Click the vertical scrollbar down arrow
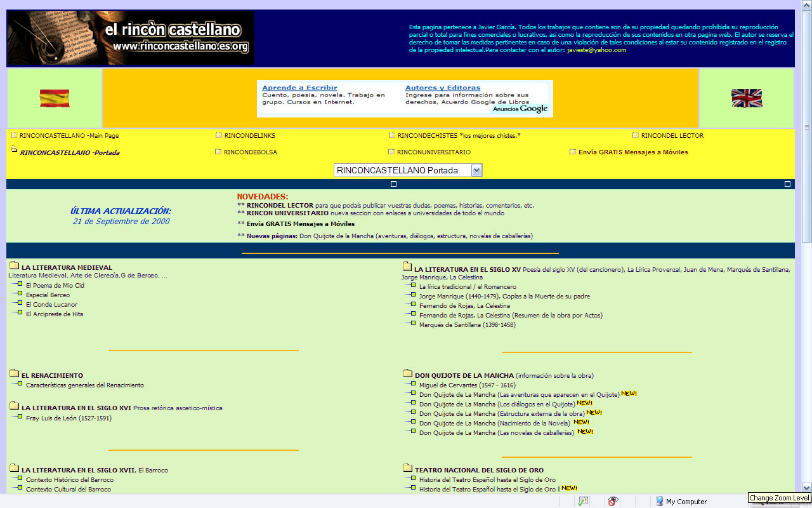 pos(806,488)
